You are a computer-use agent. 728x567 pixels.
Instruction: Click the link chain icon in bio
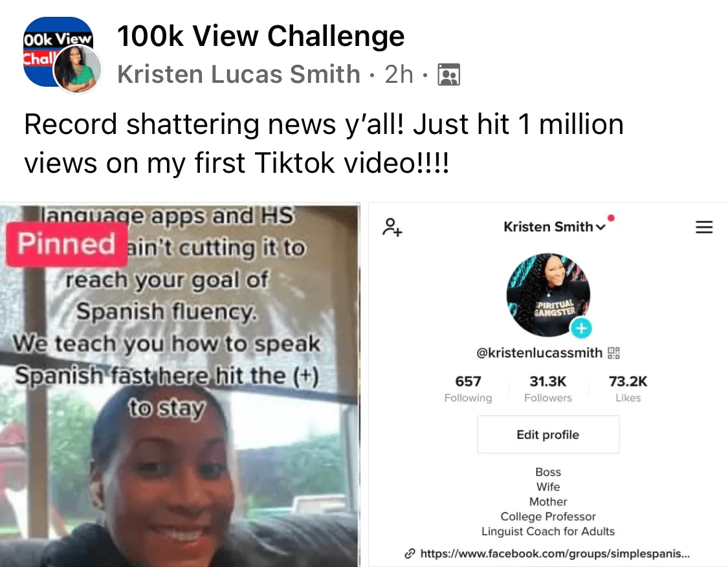coord(410,553)
